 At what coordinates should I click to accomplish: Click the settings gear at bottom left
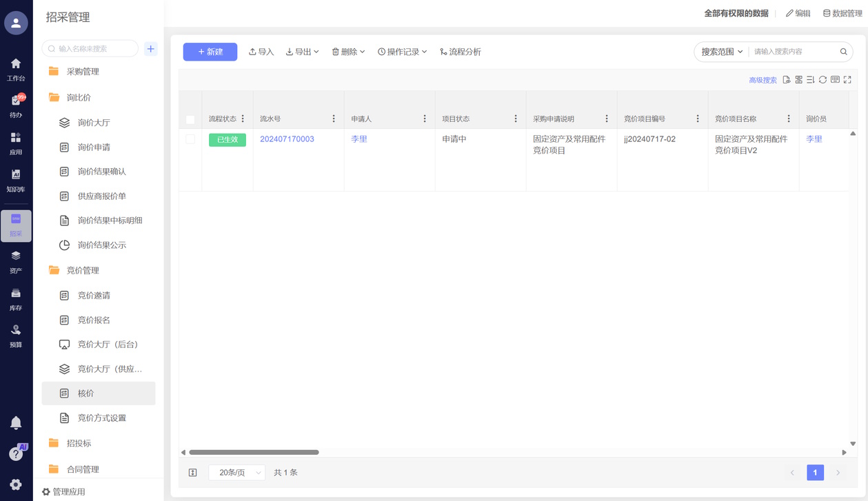(x=16, y=484)
